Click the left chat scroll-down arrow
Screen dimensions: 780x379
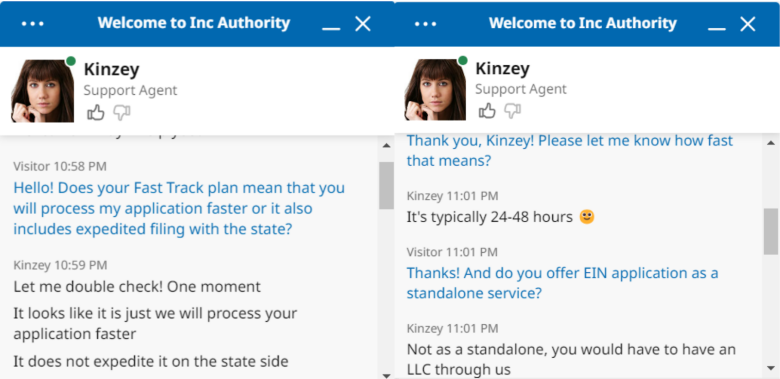pos(387,375)
